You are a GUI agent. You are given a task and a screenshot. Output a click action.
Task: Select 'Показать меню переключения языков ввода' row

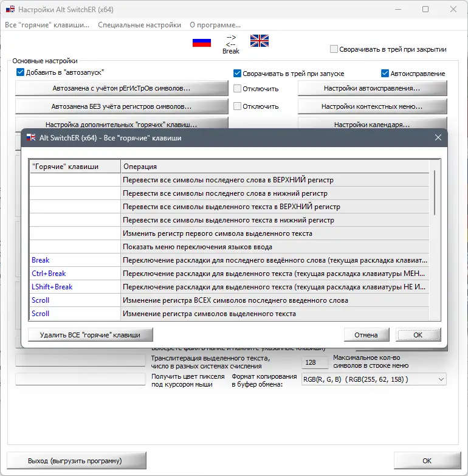click(230, 247)
